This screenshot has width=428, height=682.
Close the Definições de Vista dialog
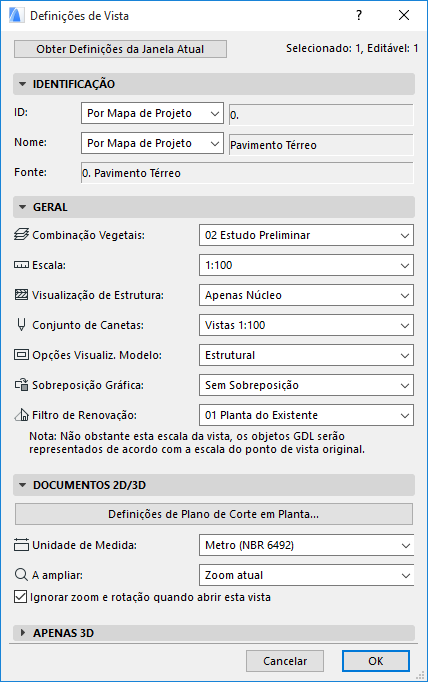pos(404,16)
